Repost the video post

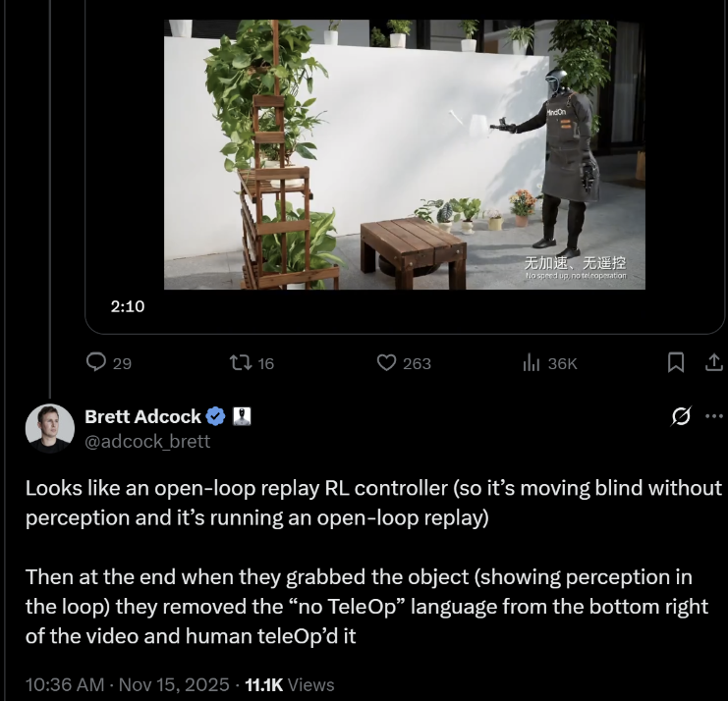[x=239, y=363]
